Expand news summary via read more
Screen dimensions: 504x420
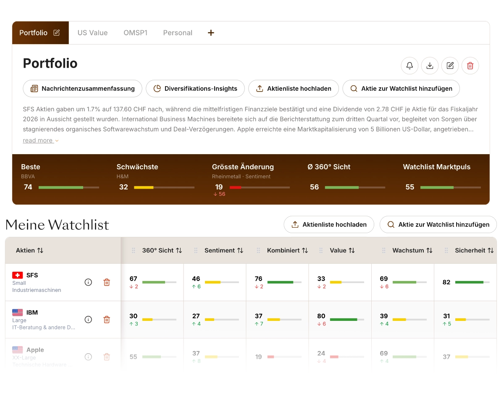pos(41,140)
